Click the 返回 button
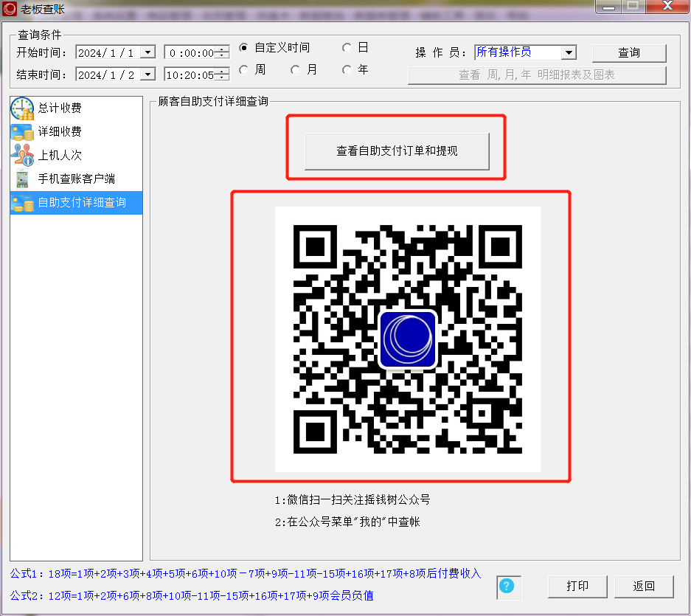Image resolution: width=691 pixels, height=616 pixels. pyautogui.click(x=644, y=586)
